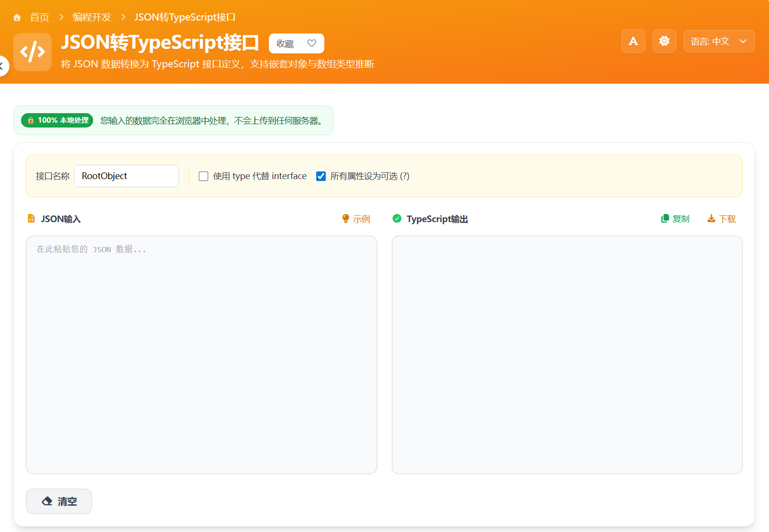The width and height of the screenshot is (769, 532).
Task: Expand the collapsed sidebar arrow at left edge
Action: point(2,66)
